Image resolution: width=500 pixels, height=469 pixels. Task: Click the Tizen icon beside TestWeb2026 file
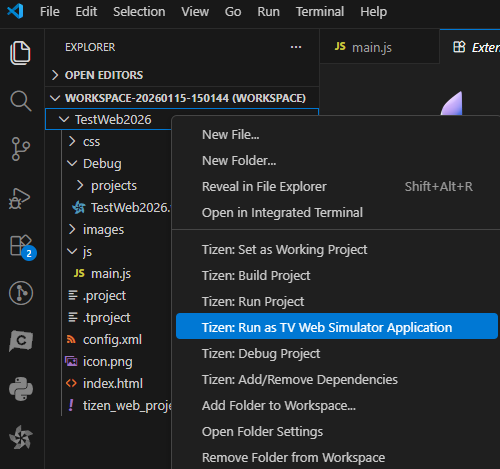(x=79, y=207)
